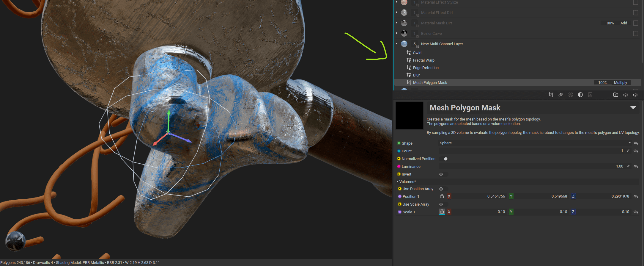Click the crop-style mask icon in layer toolbar
This screenshot has height=266, width=644.
[551, 95]
